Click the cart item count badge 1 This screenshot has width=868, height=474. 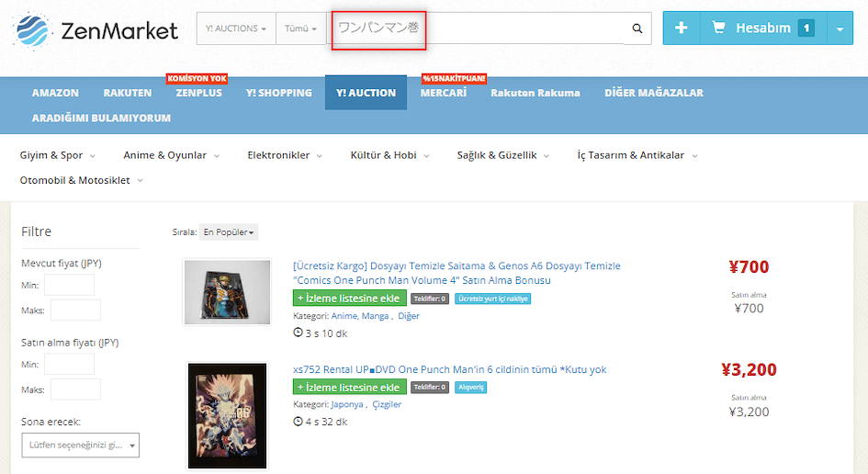coord(806,28)
